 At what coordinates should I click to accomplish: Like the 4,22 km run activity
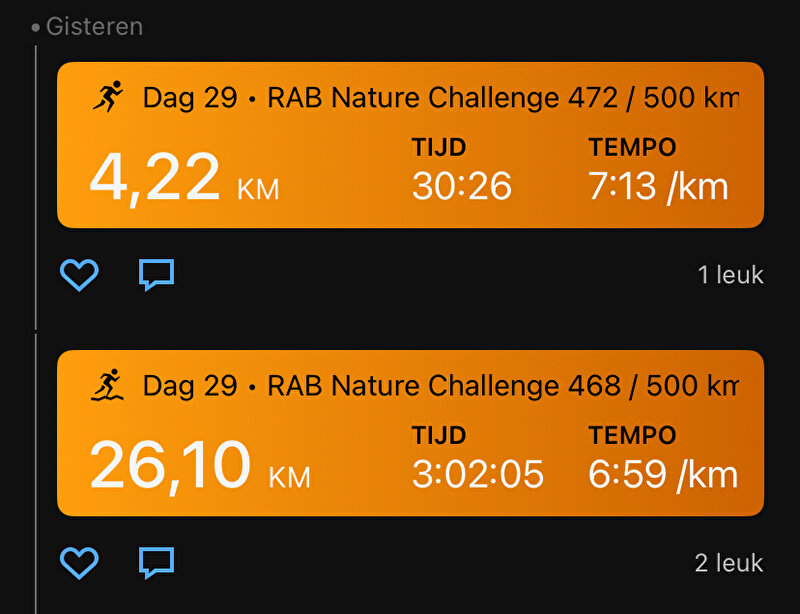tap(79, 275)
